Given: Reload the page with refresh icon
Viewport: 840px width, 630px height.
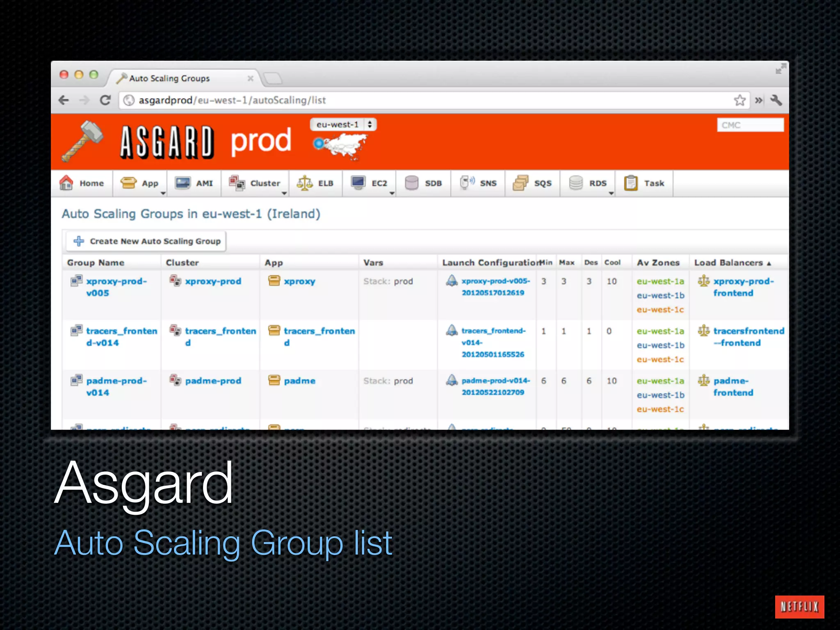Looking at the screenshot, I should click(x=105, y=100).
